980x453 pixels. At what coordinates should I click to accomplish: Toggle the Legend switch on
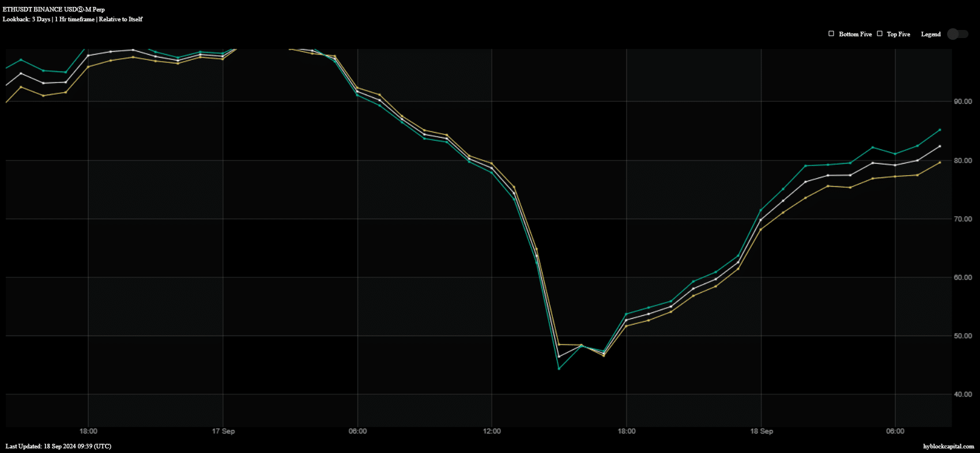pos(958,34)
